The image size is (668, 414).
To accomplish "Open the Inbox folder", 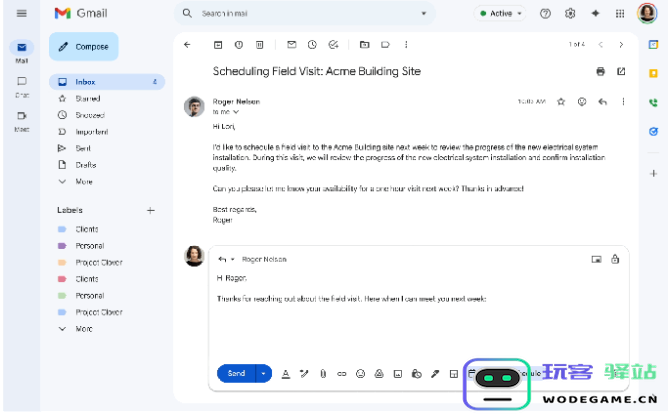I will tap(85, 82).
